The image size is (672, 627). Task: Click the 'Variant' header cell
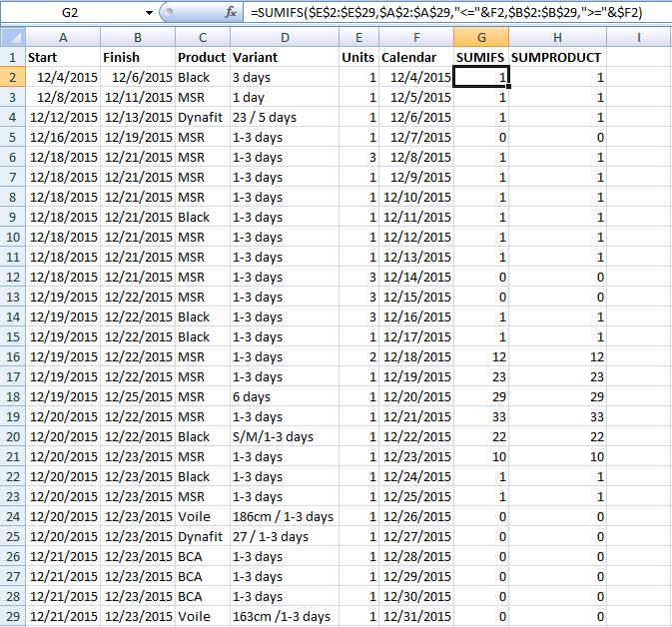pos(285,57)
